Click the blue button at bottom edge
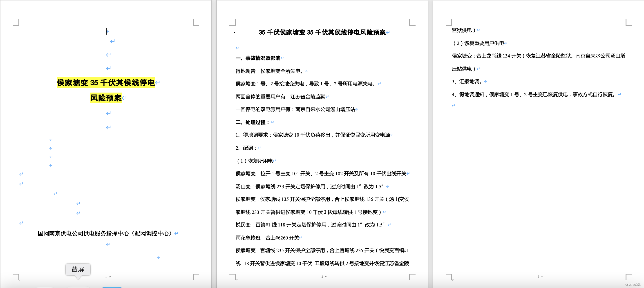This screenshot has width=644, height=288. click(x=112, y=287)
